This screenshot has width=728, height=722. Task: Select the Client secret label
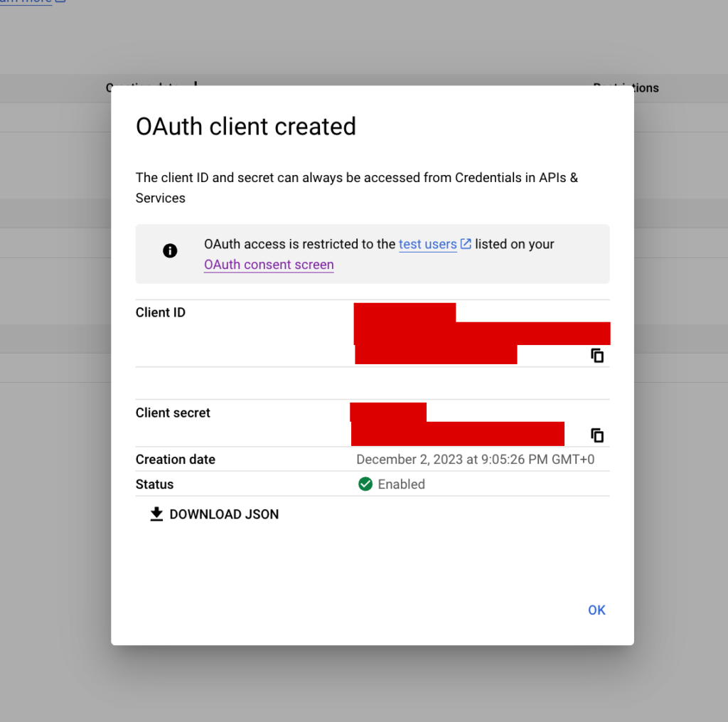pos(173,413)
